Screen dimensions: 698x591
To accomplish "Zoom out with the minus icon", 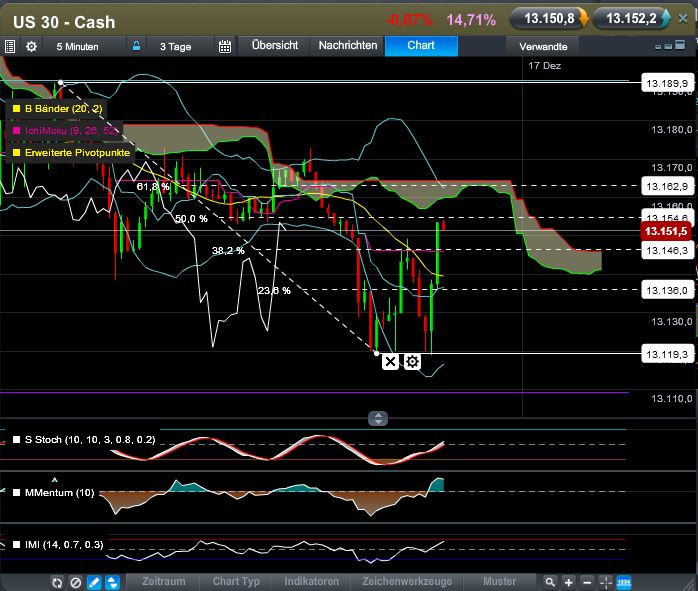I will pyautogui.click(x=587, y=582).
